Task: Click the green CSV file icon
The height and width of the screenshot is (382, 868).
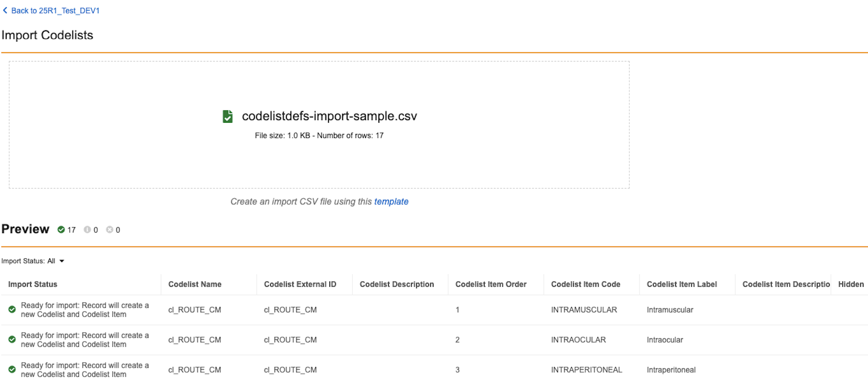Action: point(227,116)
